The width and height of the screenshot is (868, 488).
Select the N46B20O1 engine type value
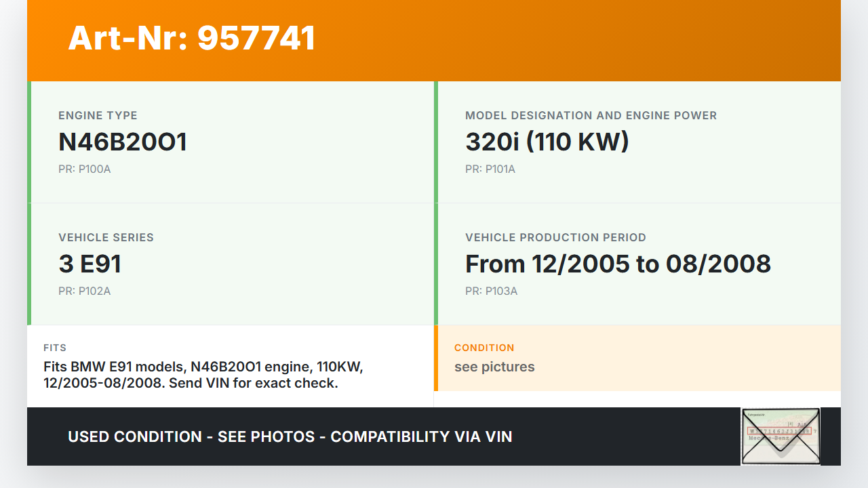[123, 142]
